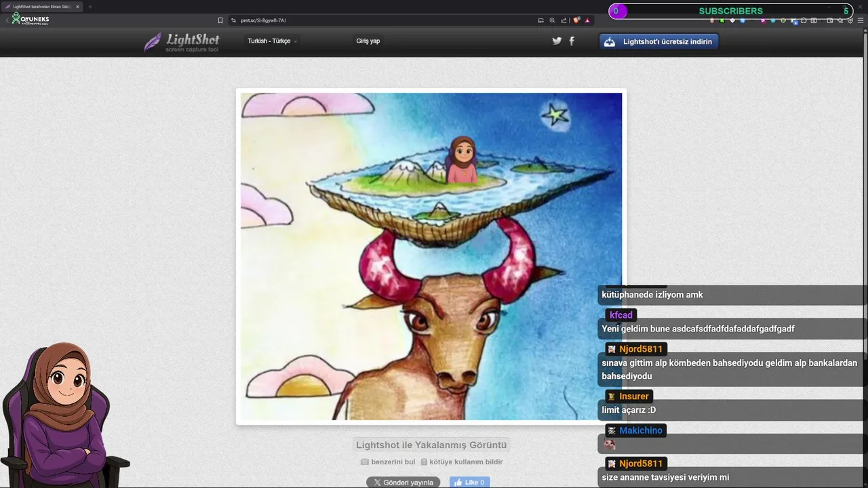Click the LightShot feather logo
Image resolution: width=868 pixels, height=488 pixels.
153,42
